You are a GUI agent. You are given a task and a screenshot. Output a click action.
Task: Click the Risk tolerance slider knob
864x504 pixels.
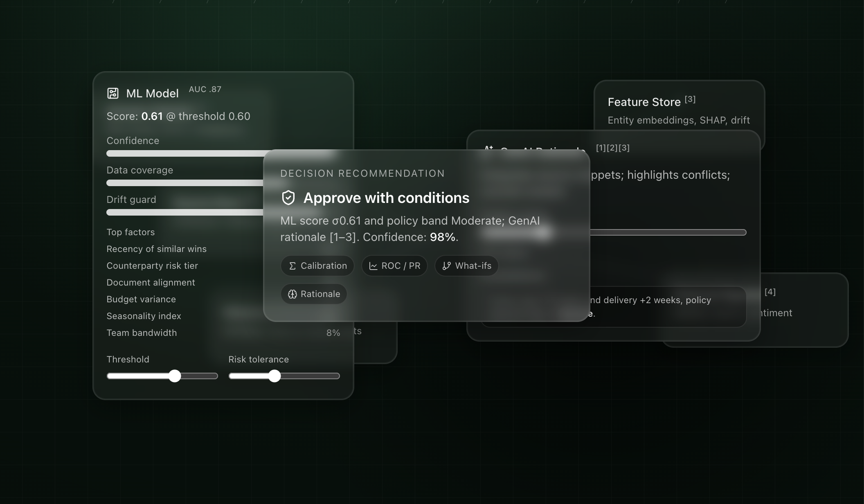click(274, 376)
